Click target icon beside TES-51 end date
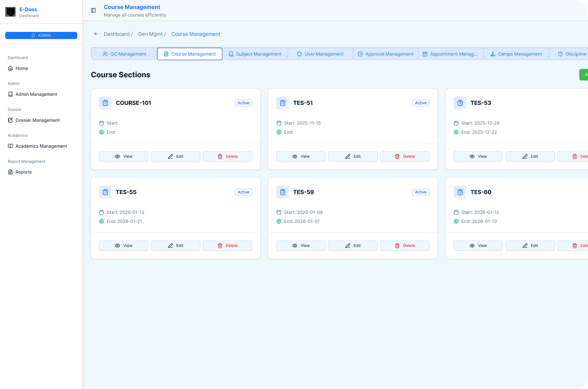This screenshot has height=389, width=588. coord(279,132)
